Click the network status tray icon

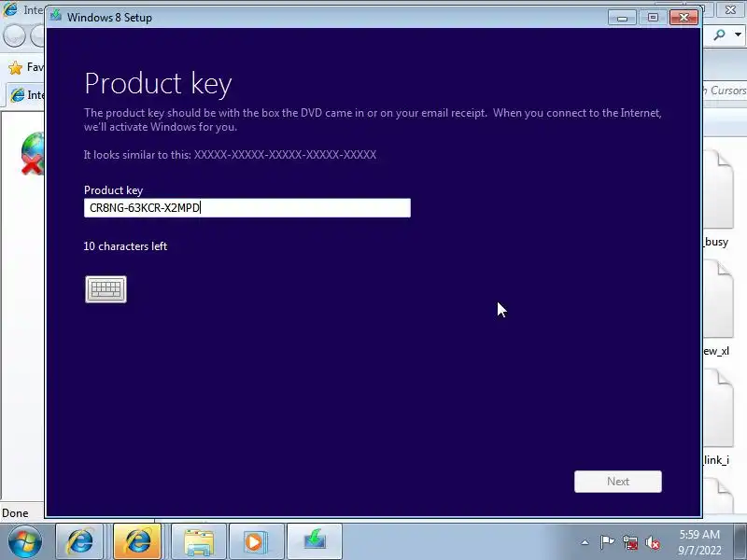629,542
